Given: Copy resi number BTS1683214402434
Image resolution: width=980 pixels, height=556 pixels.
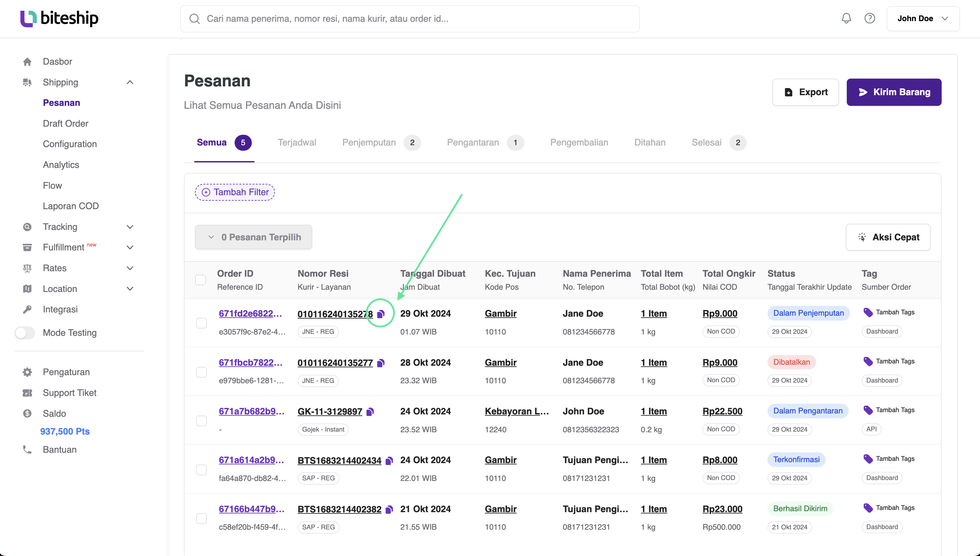Looking at the screenshot, I should pos(389,461).
